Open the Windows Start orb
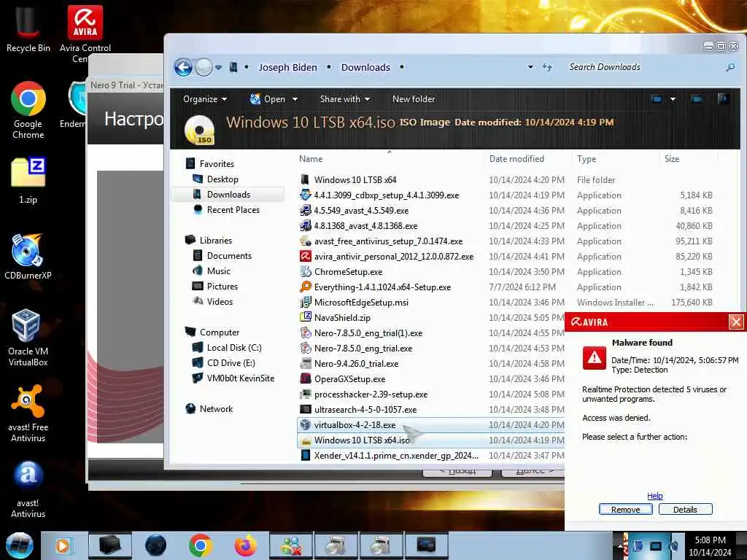 pos(19,545)
